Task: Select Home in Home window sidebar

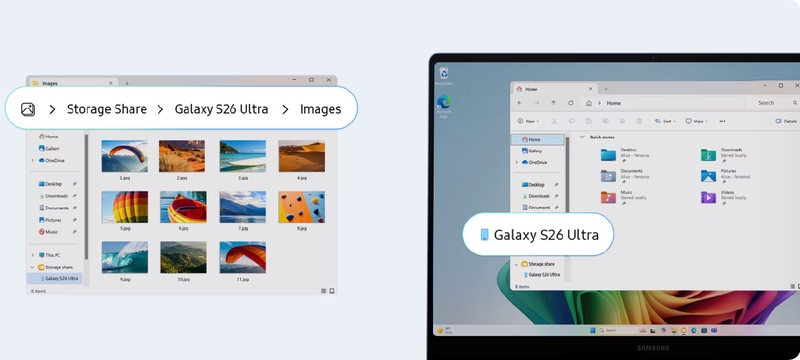Action: [x=538, y=139]
